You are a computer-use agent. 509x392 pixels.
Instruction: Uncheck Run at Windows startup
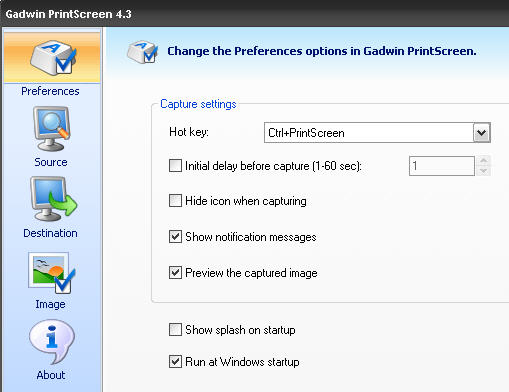[175, 362]
